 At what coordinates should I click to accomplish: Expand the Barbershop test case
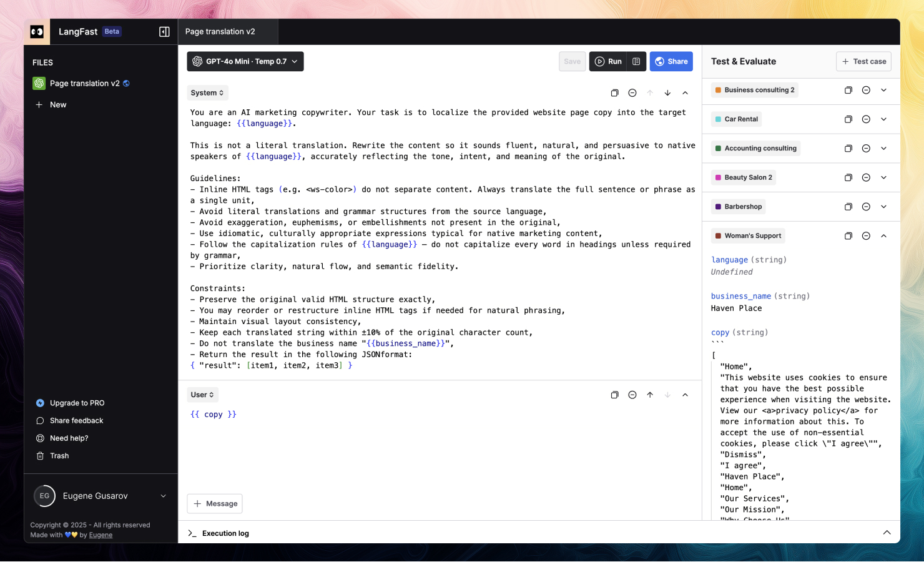pyautogui.click(x=883, y=207)
